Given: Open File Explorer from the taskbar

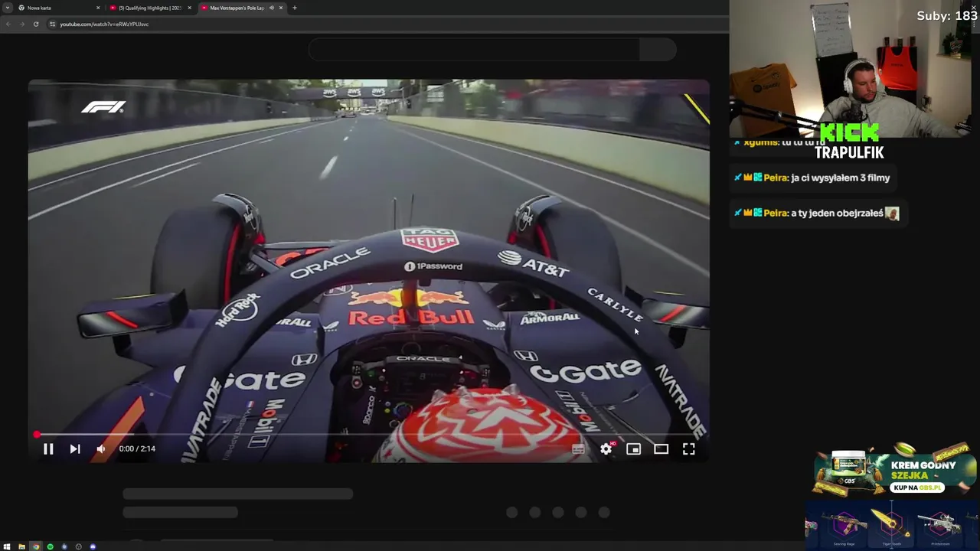Looking at the screenshot, I should coord(21,546).
